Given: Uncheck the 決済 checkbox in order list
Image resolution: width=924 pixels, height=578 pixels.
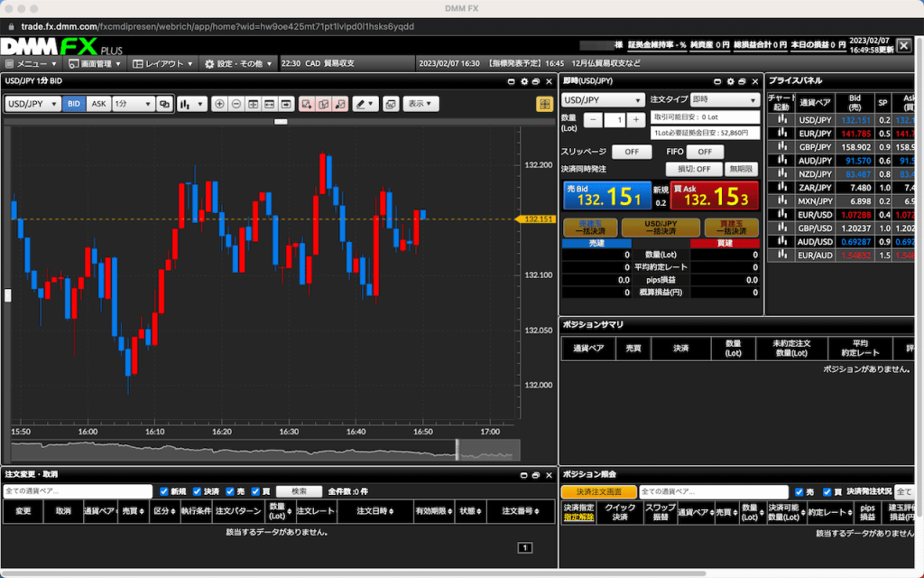Looking at the screenshot, I should tap(197, 491).
